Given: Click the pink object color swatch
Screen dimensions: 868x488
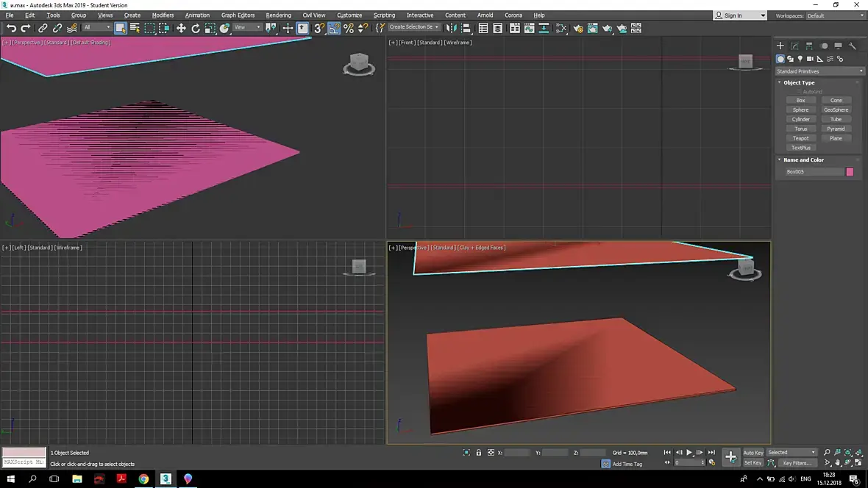Looking at the screenshot, I should 850,172.
